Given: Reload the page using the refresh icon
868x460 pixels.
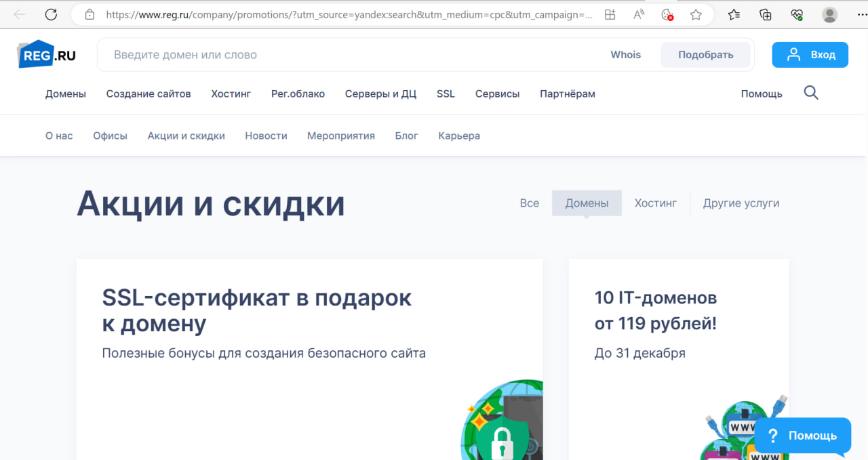Looking at the screenshot, I should [x=51, y=14].
